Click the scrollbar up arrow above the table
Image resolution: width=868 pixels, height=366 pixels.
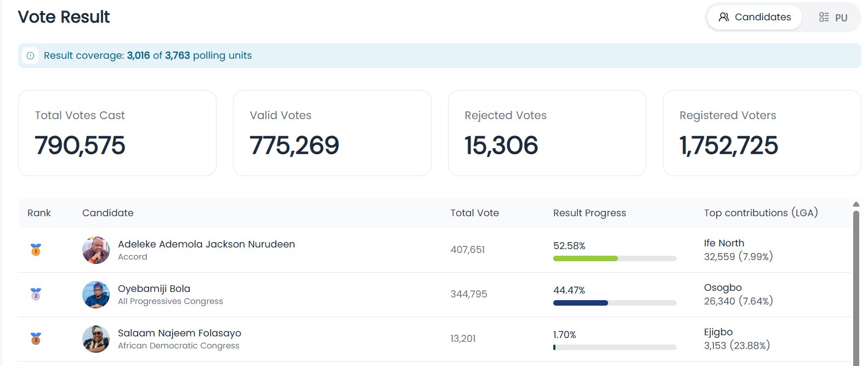point(856,204)
